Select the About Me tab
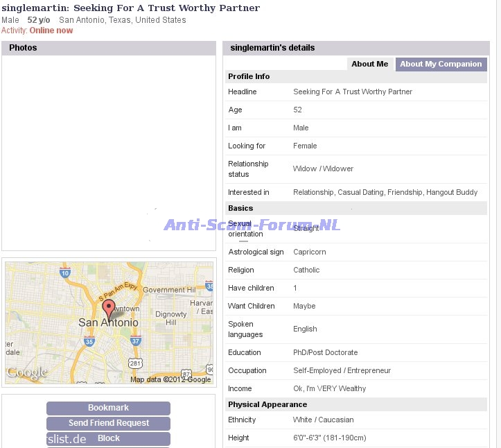The width and height of the screenshot is (501, 448). coord(369,64)
